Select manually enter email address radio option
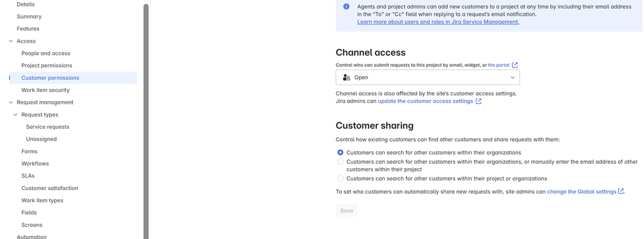Viewport: 644px width, 239px height. [x=340, y=162]
